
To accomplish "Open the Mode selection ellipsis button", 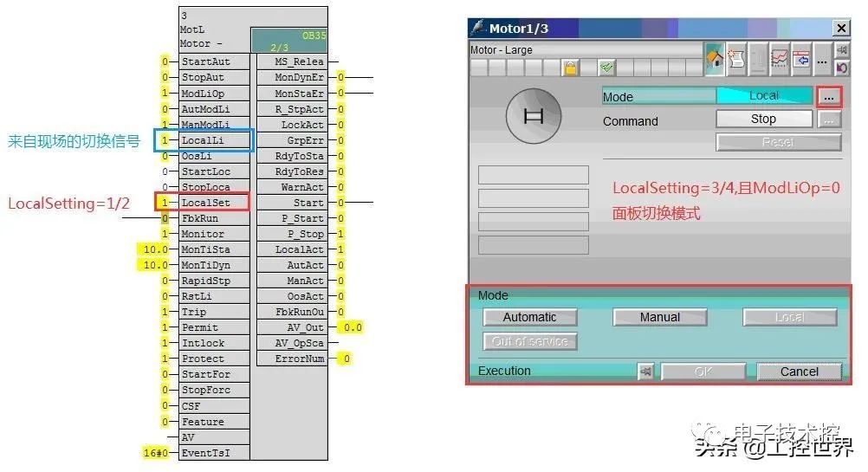I will tap(829, 97).
